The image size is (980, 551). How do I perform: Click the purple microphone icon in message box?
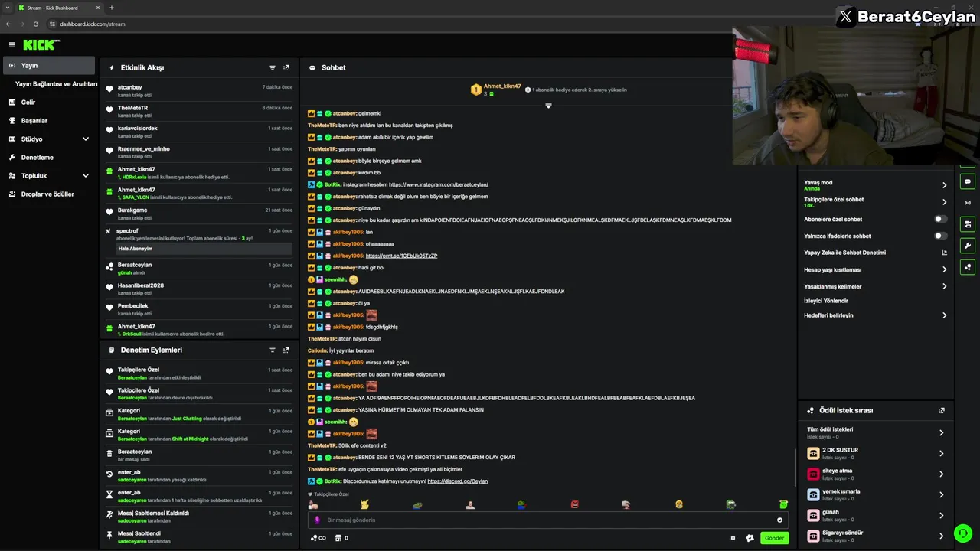click(x=317, y=520)
